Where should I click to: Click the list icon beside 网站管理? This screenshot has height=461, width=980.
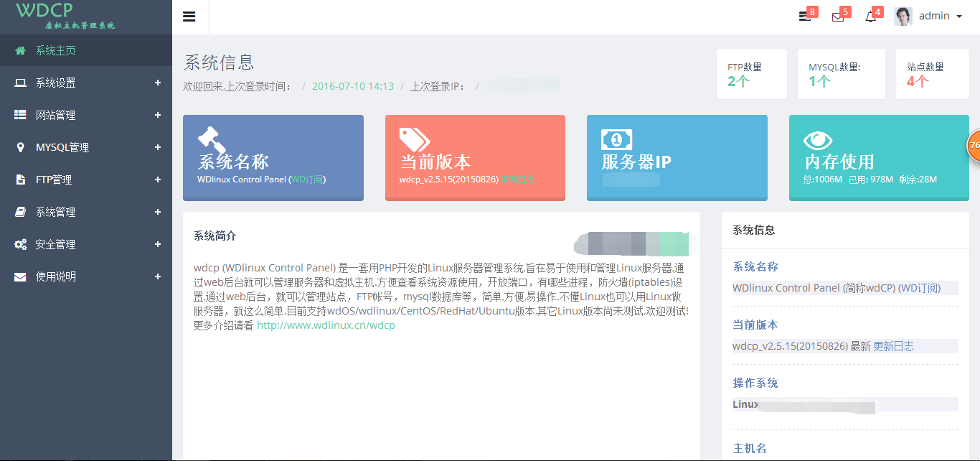21,115
